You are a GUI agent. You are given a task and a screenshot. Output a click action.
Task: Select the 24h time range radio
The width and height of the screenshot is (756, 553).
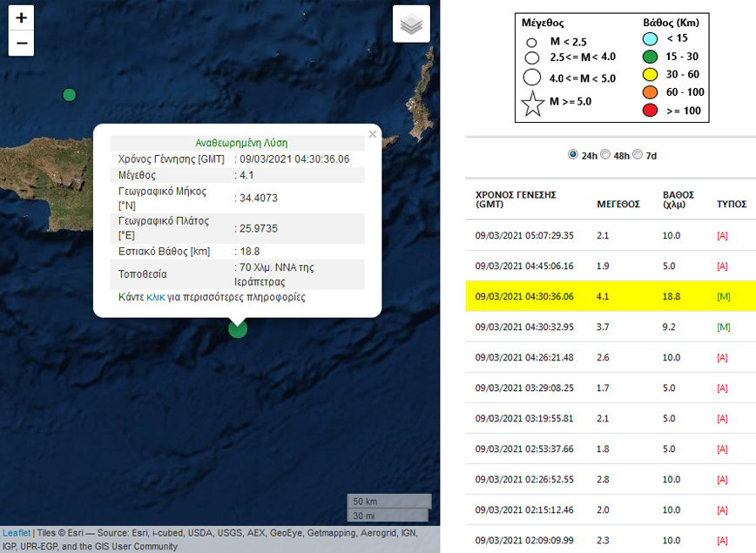pyautogui.click(x=573, y=154)
